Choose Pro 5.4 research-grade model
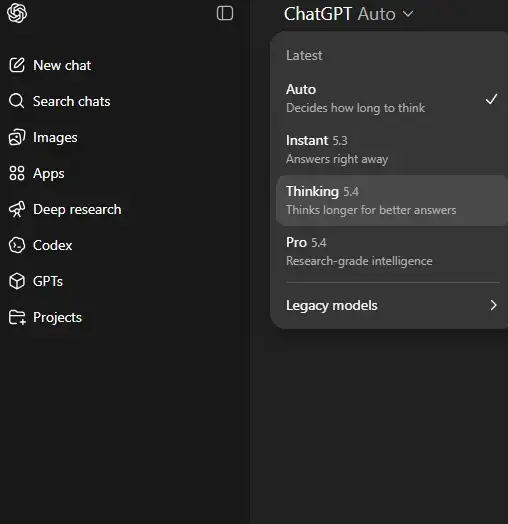This screenshot has height=524, width=508. [x=391, y=251]
